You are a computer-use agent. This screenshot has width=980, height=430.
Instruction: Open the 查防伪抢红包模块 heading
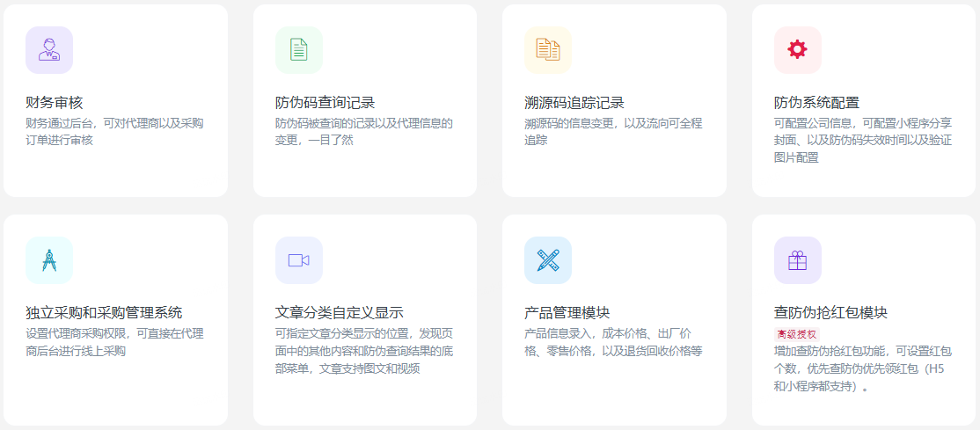point(830,313)
